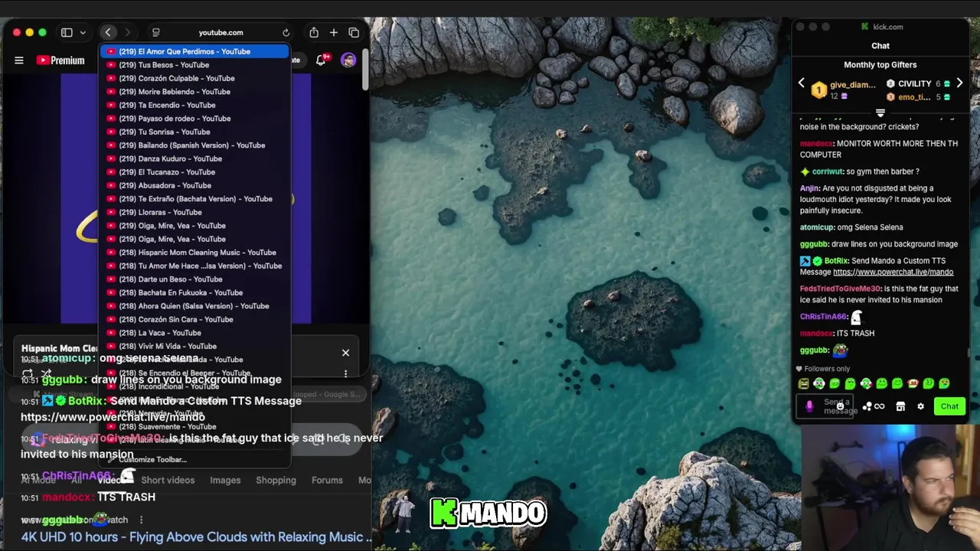Image resolution: width=980 pixels, height=551 pixels.
Task: Expand the sidebar options chevron in Safari
Action: pyautogui.click(x=83, y=32)
